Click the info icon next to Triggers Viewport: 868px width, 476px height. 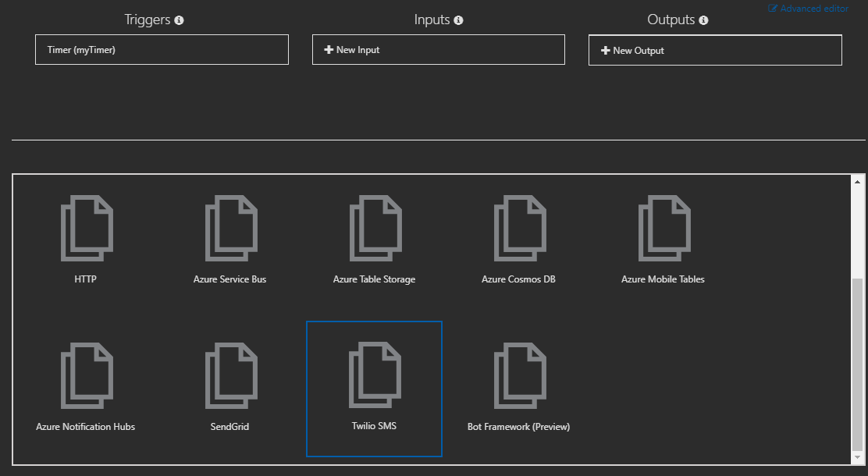tap(179, 20)
